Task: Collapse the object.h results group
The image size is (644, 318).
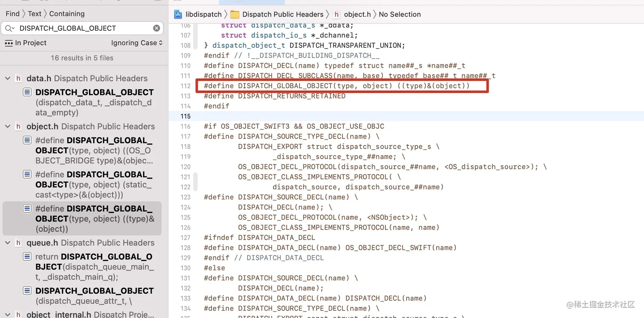Action: [x=7, y=126]
